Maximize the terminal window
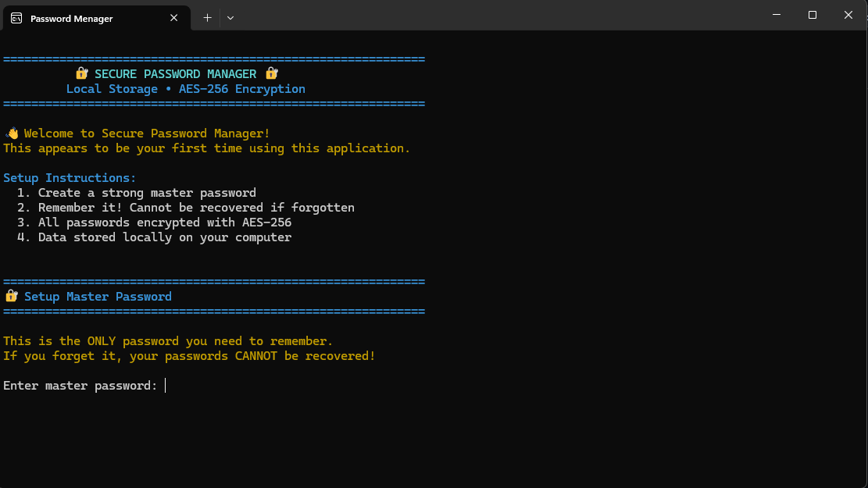This screenshot has width=868, height=488. [812, 15]
